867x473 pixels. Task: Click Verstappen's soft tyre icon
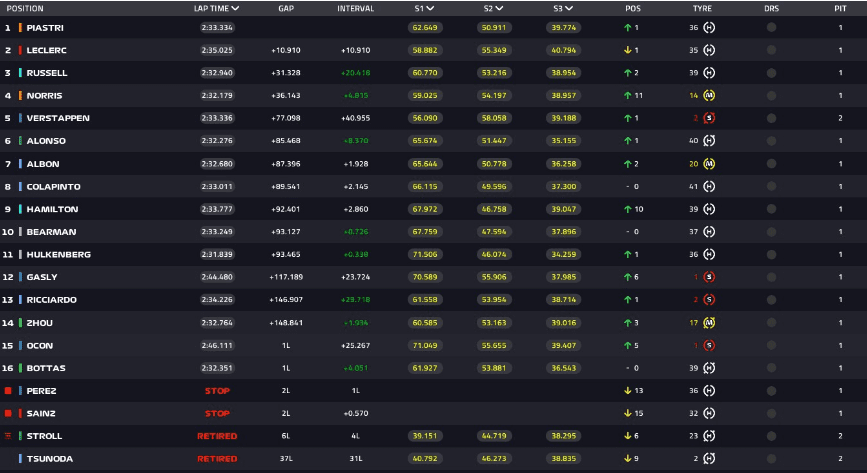click(x=709, y=118)
